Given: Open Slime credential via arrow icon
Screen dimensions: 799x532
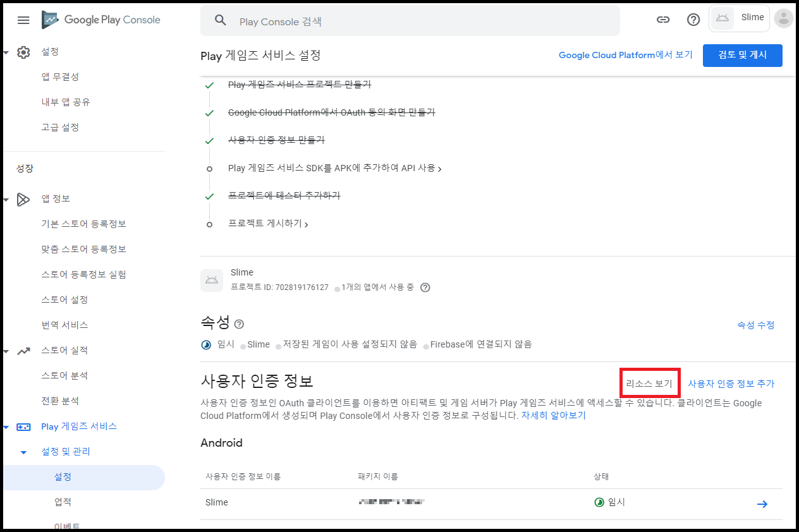Looking at the screenshot, I should [x=762, y=504].
